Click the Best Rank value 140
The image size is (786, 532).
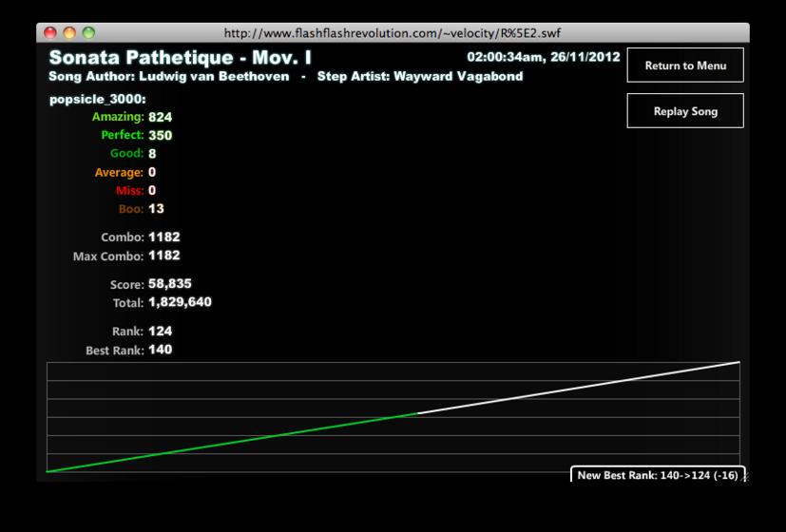pos(161,350)
